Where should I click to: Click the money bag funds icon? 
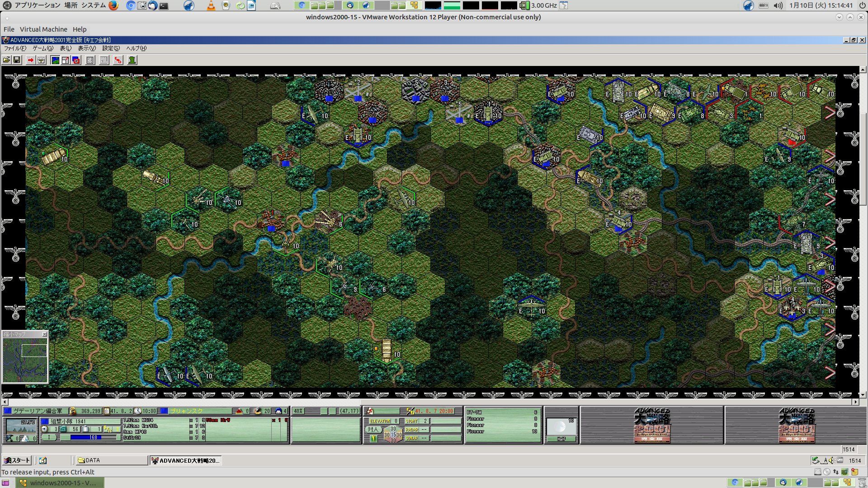pyautogui.click(x=73, y=411)
